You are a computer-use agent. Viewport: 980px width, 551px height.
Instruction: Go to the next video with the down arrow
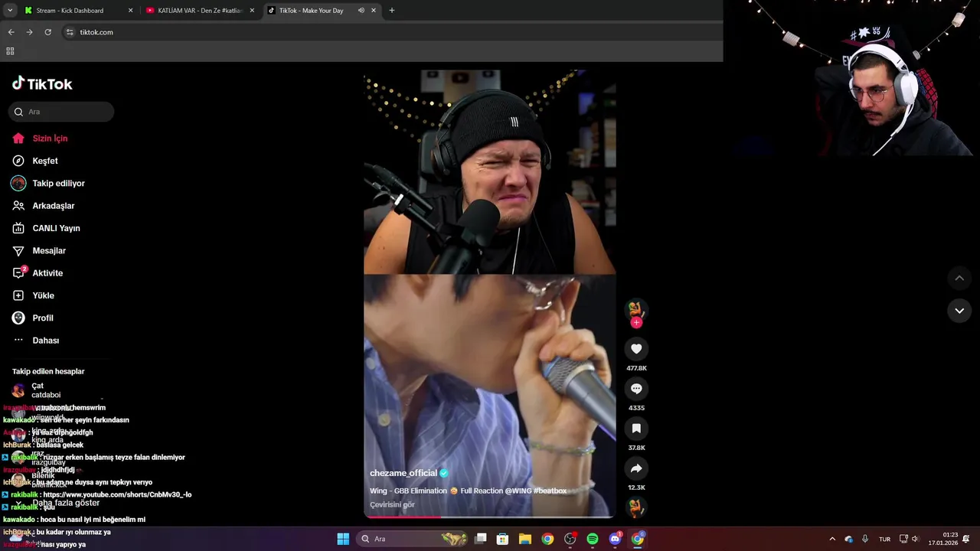coord(959,311)
